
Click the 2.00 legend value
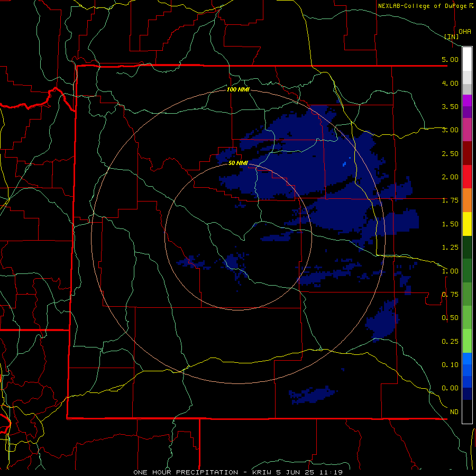pyautogui.click(x=450, y=177)
